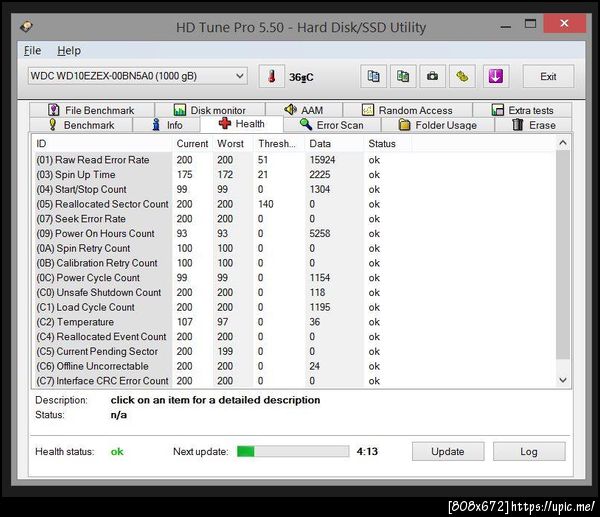This screenshot has width=600, height=517.
Task: Select the (09) Power On Hours Count row
Action: (293, 233)
